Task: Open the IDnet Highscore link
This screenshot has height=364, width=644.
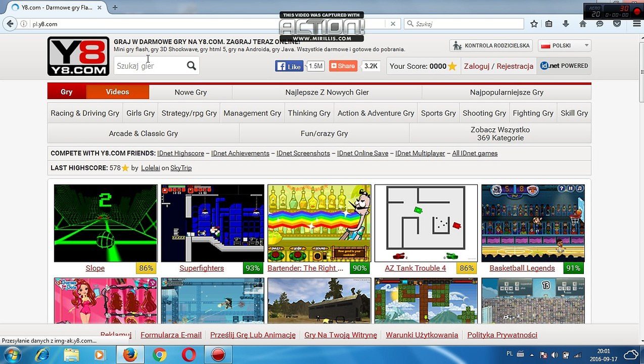Action: (x=180, y=153)
